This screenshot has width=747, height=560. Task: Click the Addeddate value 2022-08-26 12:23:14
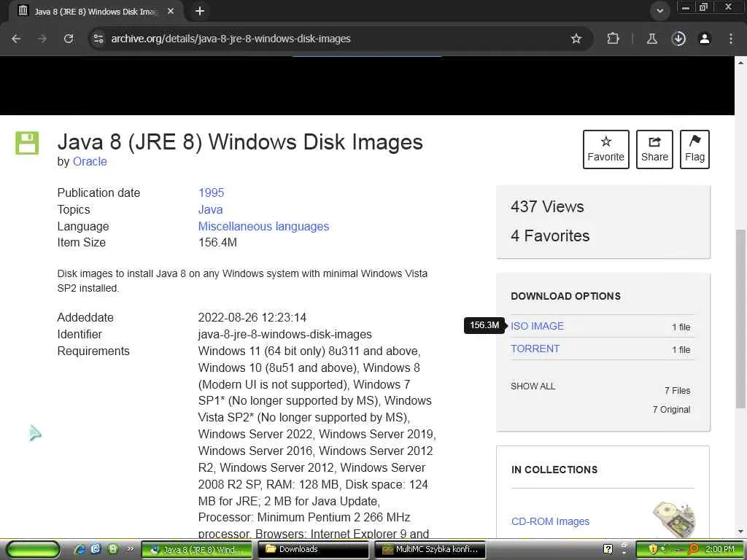252,318
